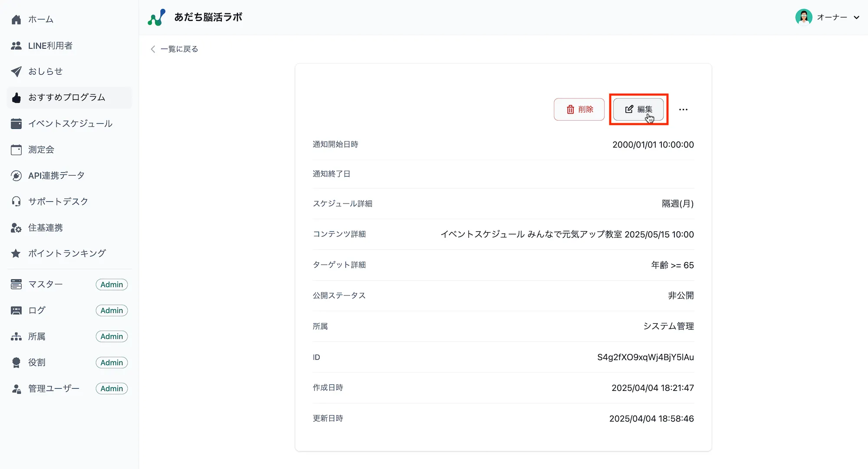The width and height of the screenshot is (868, 469).
Task: Open the イベントスケジュール calendar icon
Action: click(x=16, y=123)
